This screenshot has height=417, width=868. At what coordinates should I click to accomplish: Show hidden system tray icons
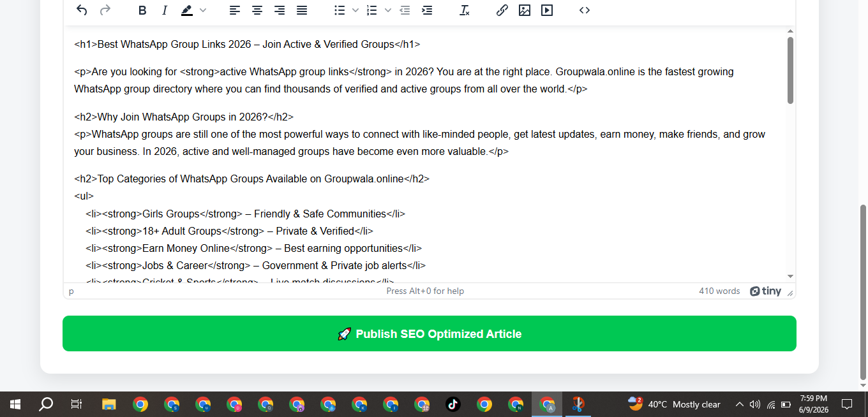tap(740, 404)
